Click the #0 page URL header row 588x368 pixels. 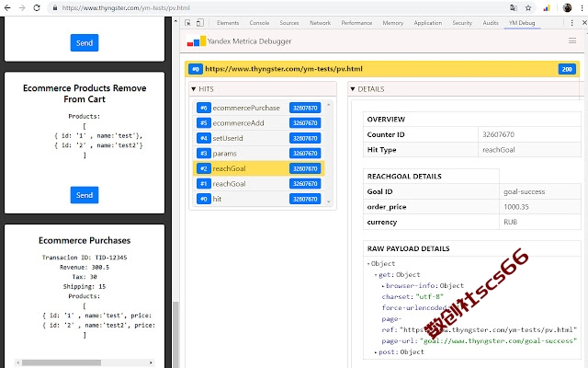point(382,69)
